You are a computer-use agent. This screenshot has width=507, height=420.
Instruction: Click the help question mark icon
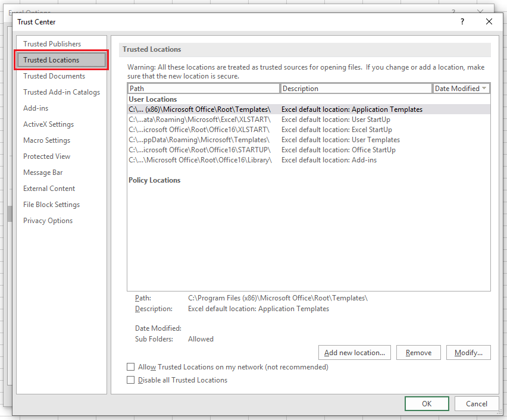(462, 21)
